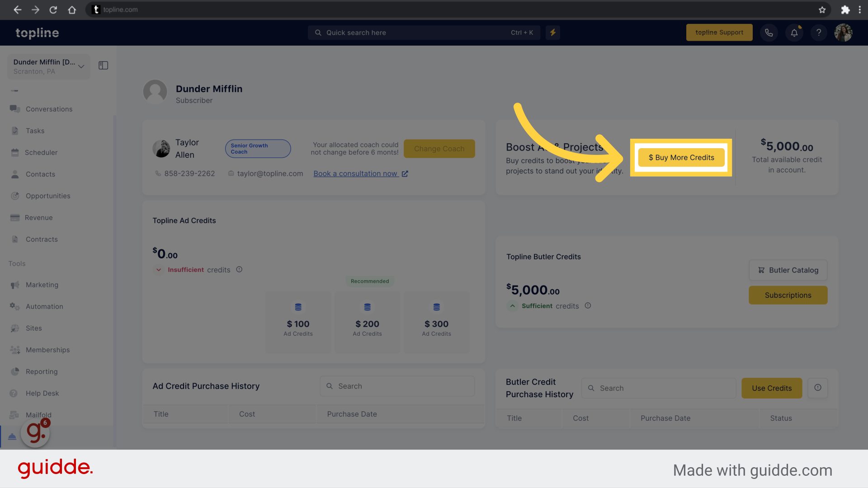
Task: Open the help question mark icon
Action: coord(819,33)
